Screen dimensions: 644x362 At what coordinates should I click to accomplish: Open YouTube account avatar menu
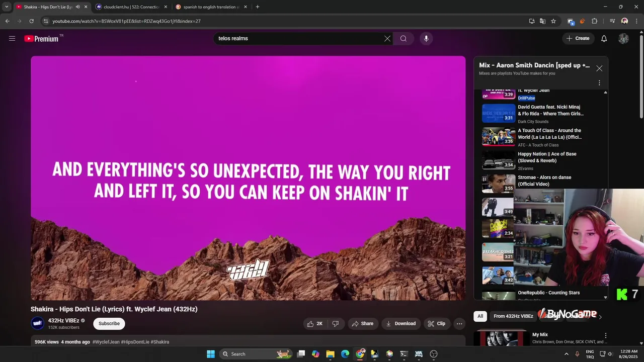click(x=623, y=38)
